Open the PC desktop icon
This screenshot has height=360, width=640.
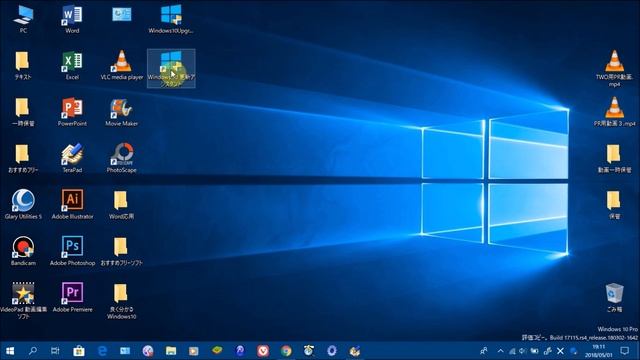[23, 19]
